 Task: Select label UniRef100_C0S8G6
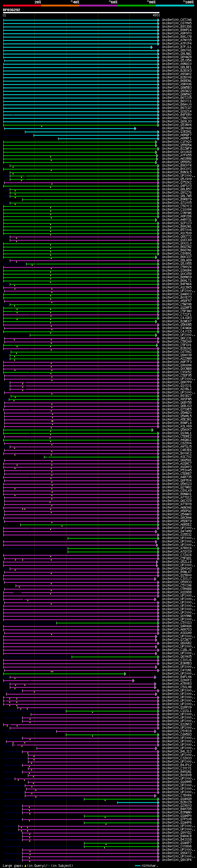[x=177, y=846]
